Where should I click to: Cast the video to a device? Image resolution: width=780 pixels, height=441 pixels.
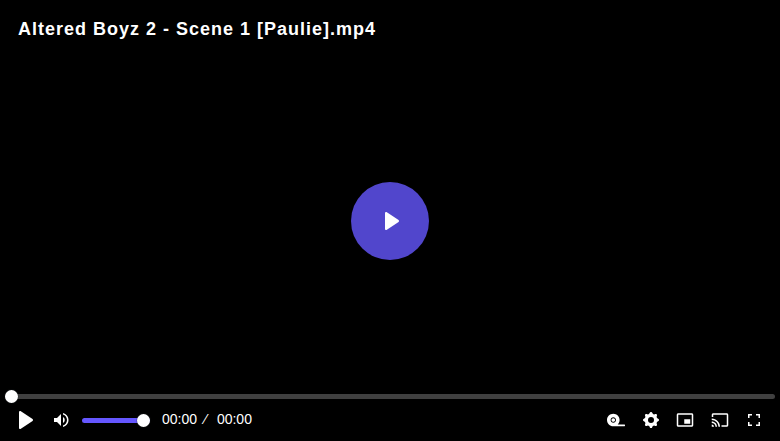click(x=720, y=420)
